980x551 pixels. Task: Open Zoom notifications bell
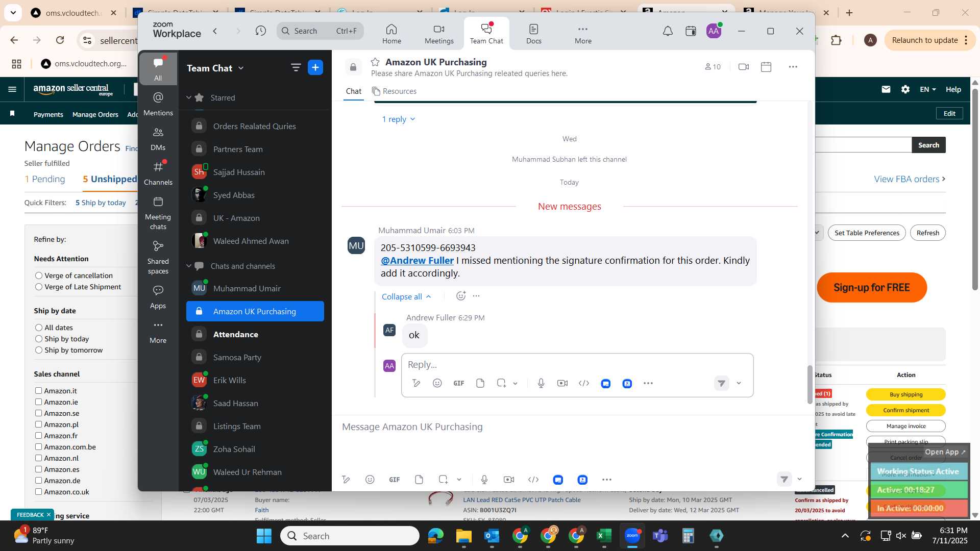point(668,31)
